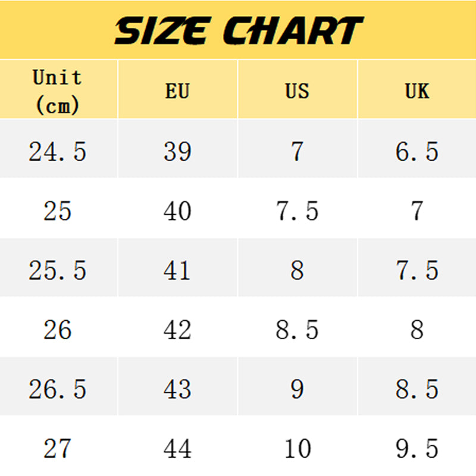Screen dimensions: 476x476
Task: Click the 26.5 cm cell
Action: tap(58, 386)
